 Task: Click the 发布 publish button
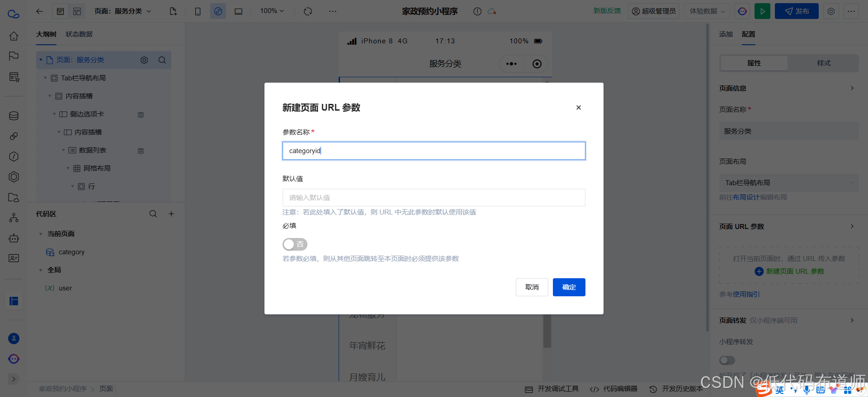pos(797,11)
